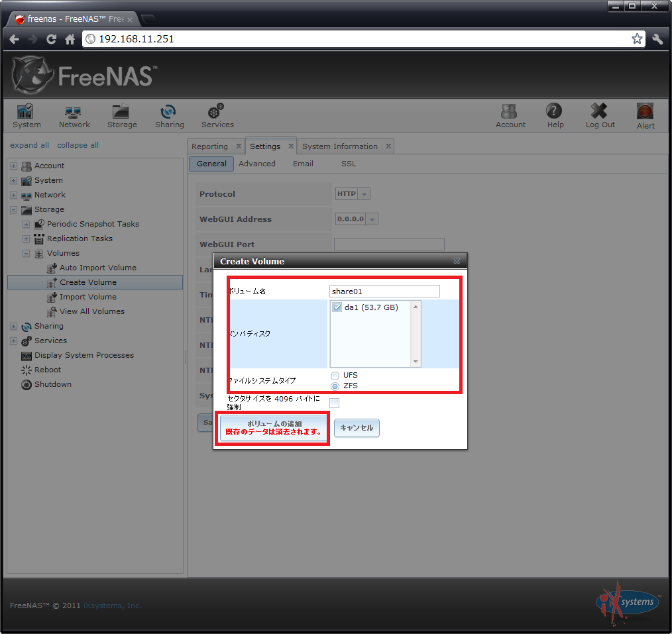The width and height of the screenshot is (672, 634).
Task: Expand the System tree node
Action: pyautogui.click(x=14, y=180)
